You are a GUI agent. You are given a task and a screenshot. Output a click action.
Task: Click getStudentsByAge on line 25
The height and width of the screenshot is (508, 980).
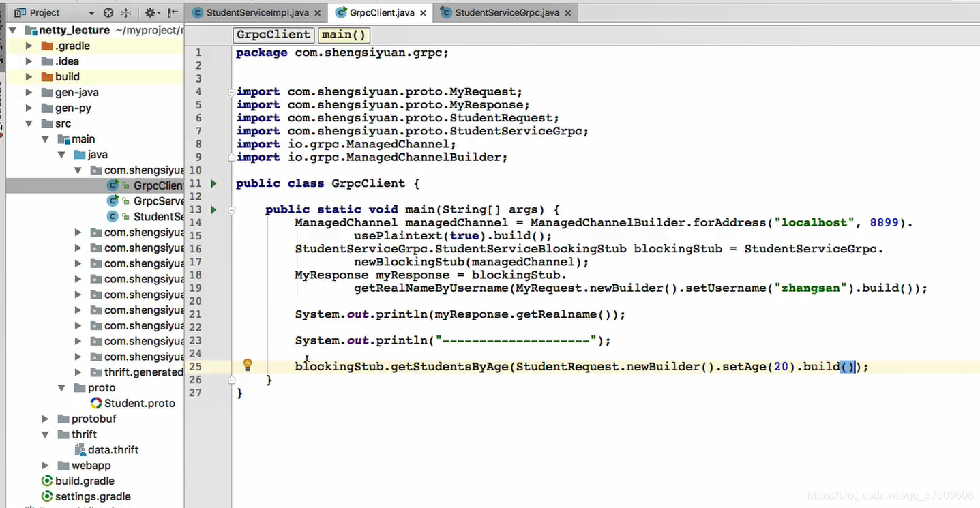point(449,367)
